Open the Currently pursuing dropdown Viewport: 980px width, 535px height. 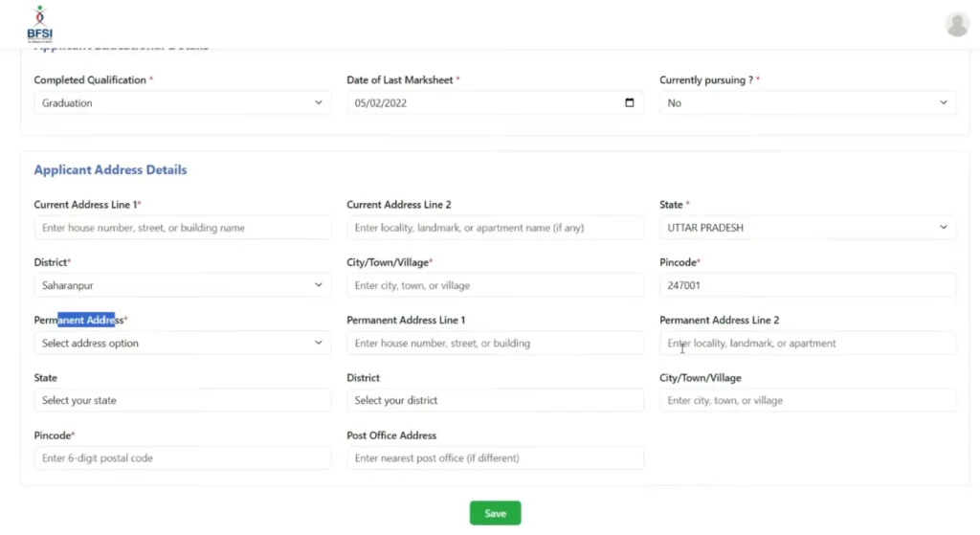click(807, 103)
